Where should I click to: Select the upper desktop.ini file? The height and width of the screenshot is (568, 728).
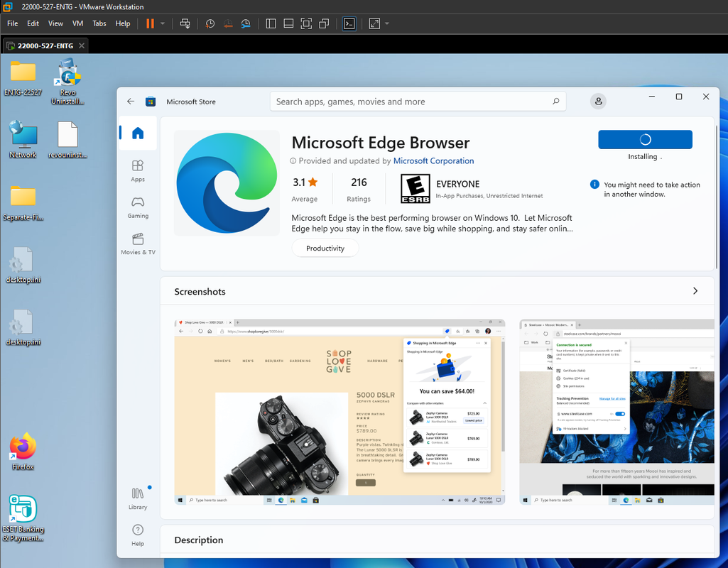tap(23, 265)
